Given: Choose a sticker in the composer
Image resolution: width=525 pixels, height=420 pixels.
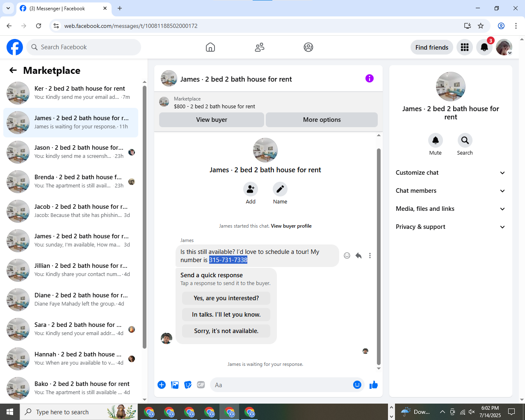Looking at the screenshot, I should (188, 385).
